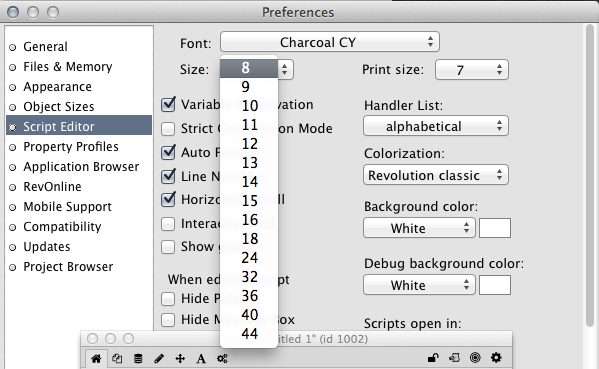Click the bullseye target icon in inspector
Image resolution: width=599 pixels, height=369 pixels.
coord(475,358)
